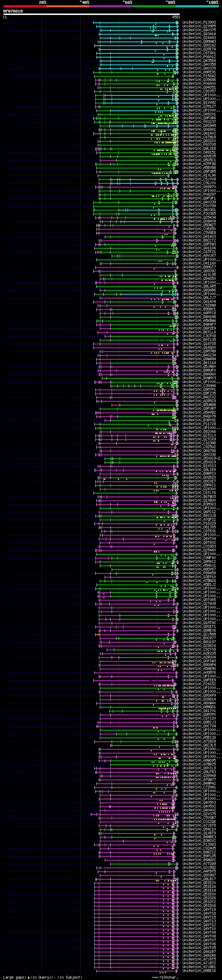This screenshot has width=222, height=980.
Task: Select the UniRef100_Q40375 hit label
Action: pos(199,30)
